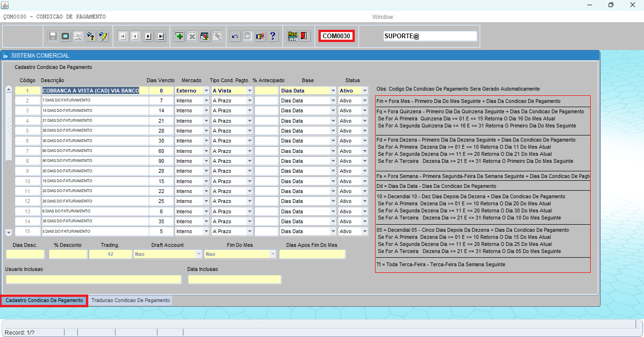This screenshot has height=337, width=644.
Task: Open the A Vista payment type dropdown
Action: tap(250, 91)
